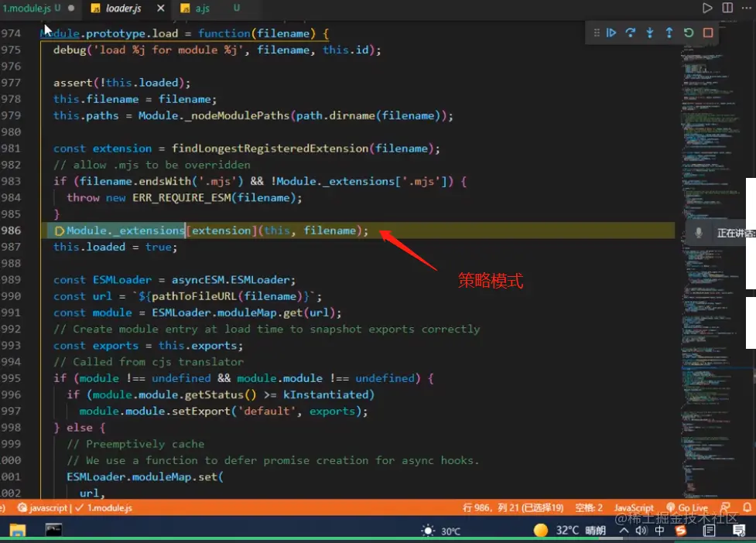Step out using the up-arrow debug icon

[x=669, y=32]
